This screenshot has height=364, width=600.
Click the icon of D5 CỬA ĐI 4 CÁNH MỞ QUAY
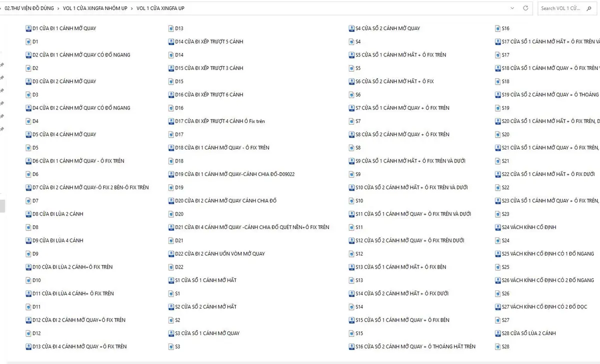28,134
